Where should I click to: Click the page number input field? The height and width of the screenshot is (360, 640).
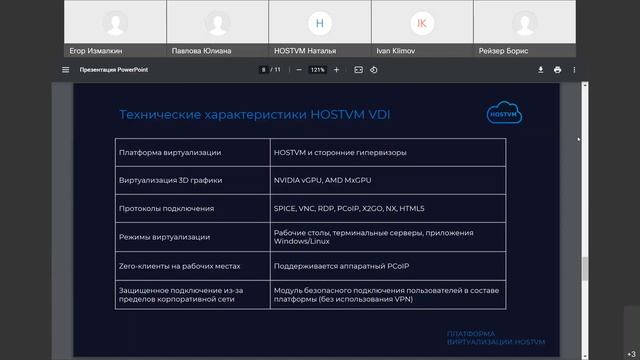(263, 70)
